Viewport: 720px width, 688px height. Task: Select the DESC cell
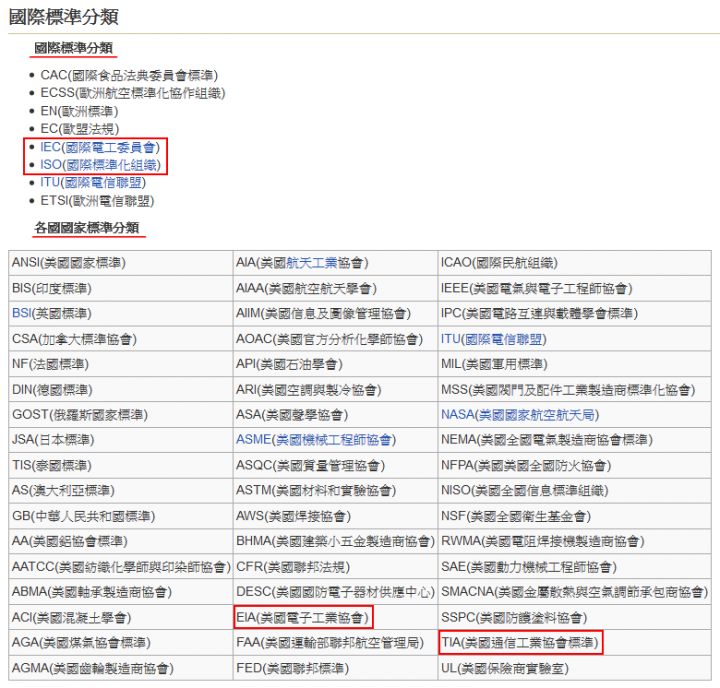click(336, 592)
